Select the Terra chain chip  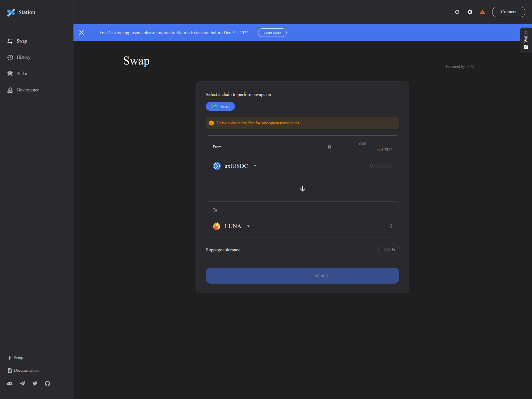[x=220, y=106]
